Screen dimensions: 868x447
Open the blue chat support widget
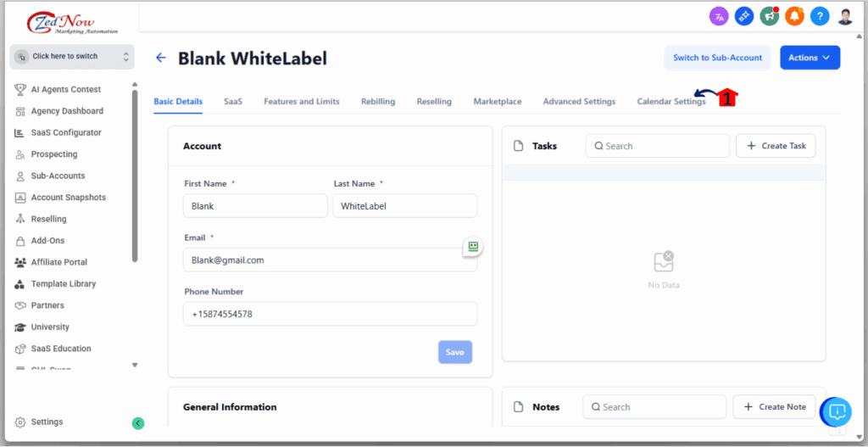pos(838,411)
